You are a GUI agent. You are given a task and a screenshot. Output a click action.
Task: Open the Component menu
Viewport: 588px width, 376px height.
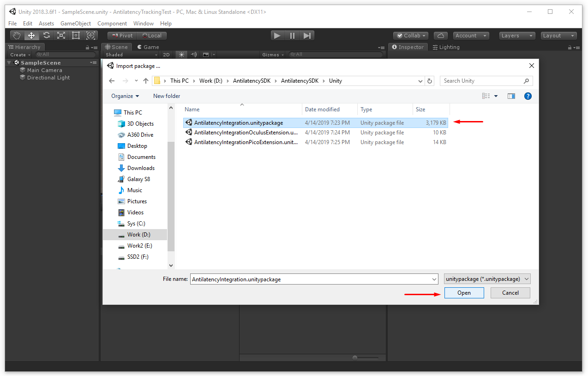112,24
